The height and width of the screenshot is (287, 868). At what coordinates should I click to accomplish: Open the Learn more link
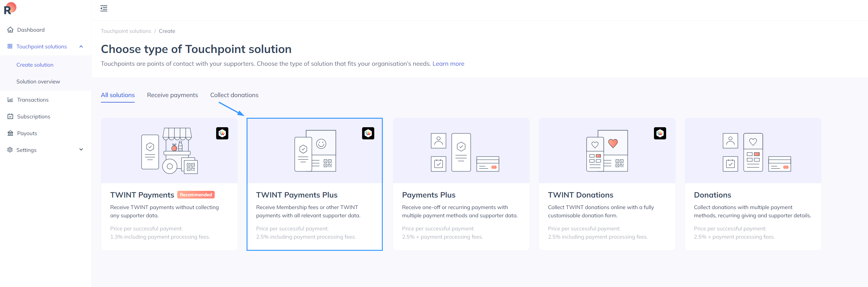(x=448, y=64)
